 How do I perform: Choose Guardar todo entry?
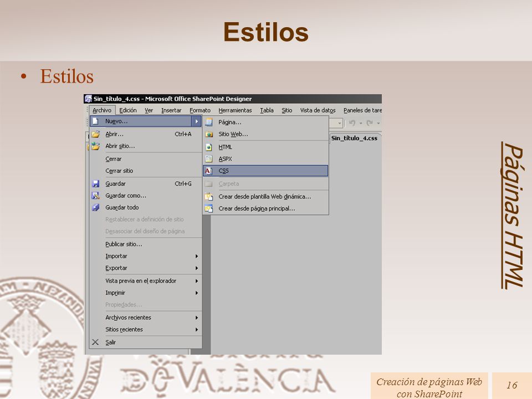tap(146, 207)
